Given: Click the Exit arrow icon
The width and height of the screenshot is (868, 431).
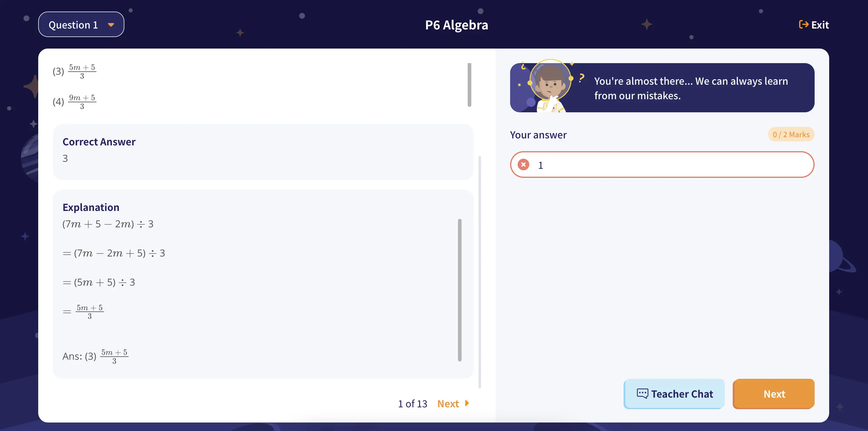Looking at the screenshot, I should pos(803,25).
